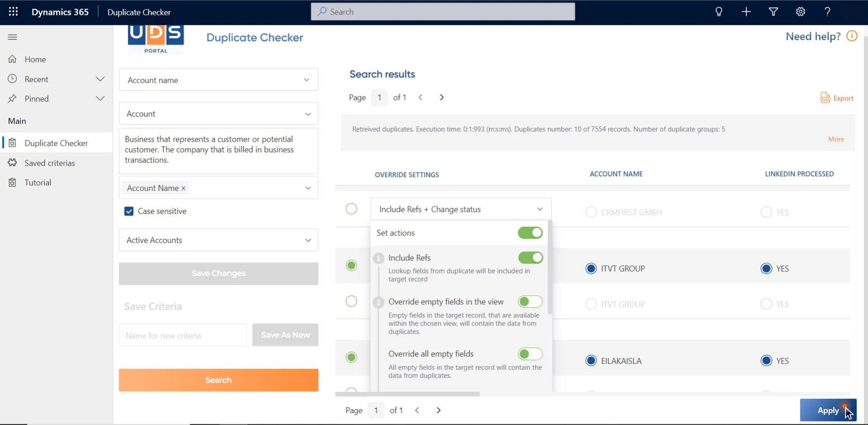Click the Apply button
Screen dimensions: 868x425
point(828,410)
